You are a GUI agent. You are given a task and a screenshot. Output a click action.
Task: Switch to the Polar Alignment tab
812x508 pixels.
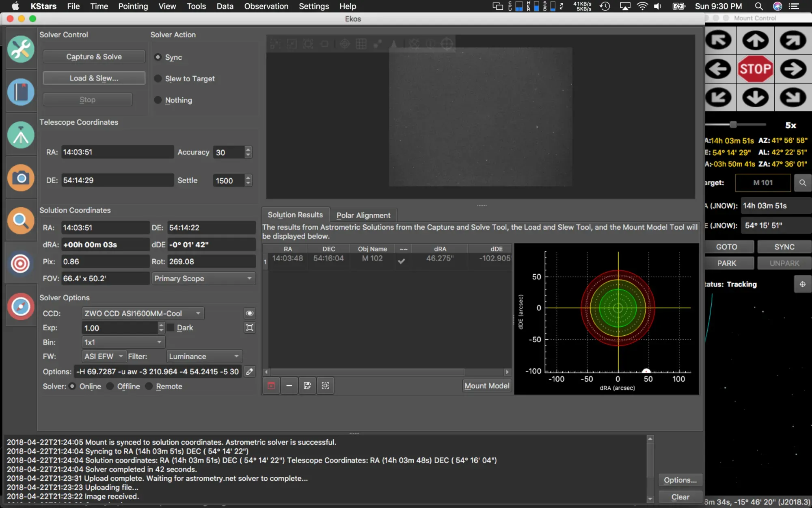[x=363, y=215]
